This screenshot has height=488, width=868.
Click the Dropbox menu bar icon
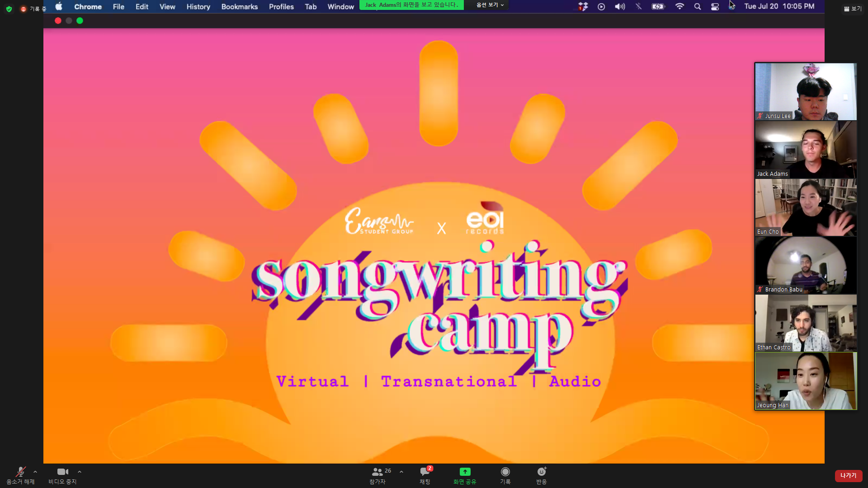coord(583,6)
